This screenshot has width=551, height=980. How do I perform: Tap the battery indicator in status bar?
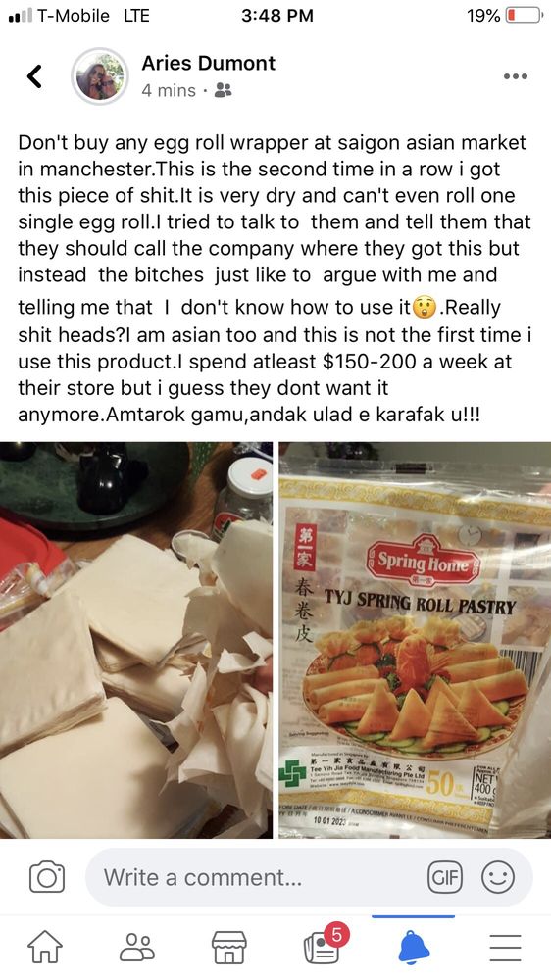524,15
